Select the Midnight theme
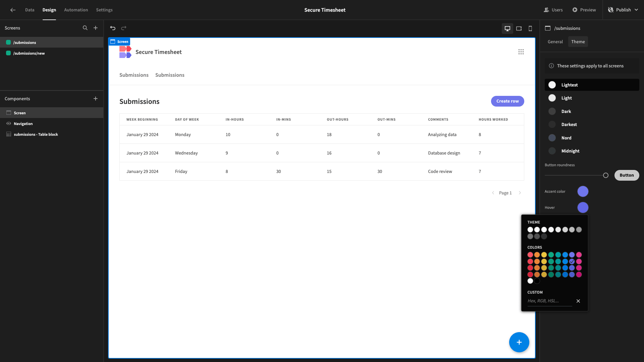Image resolution: width=644 pixels, height=362 pixels. 592,151
